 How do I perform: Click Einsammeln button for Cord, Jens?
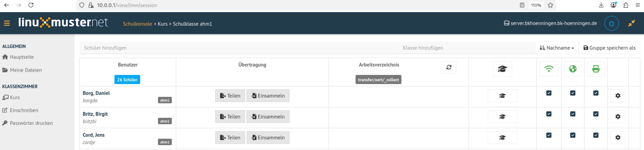[268, 137]
